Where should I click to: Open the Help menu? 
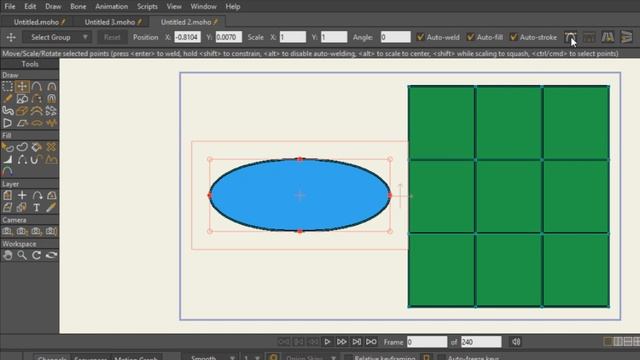pos(233,7)
